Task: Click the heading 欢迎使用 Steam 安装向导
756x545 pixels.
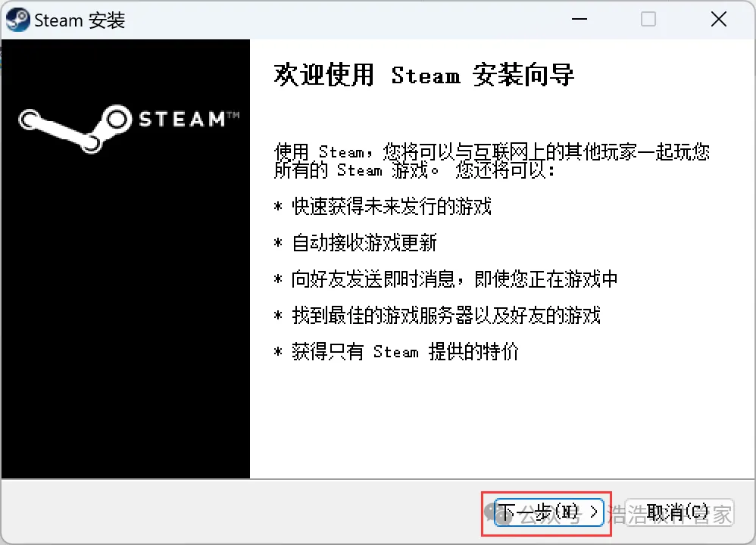Action: tap(423, 75)
